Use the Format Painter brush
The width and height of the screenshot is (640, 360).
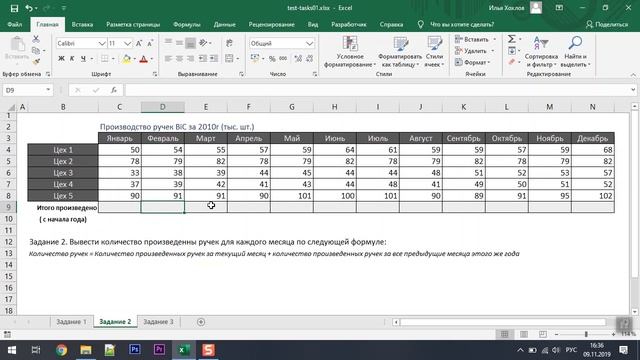(36, 62)
